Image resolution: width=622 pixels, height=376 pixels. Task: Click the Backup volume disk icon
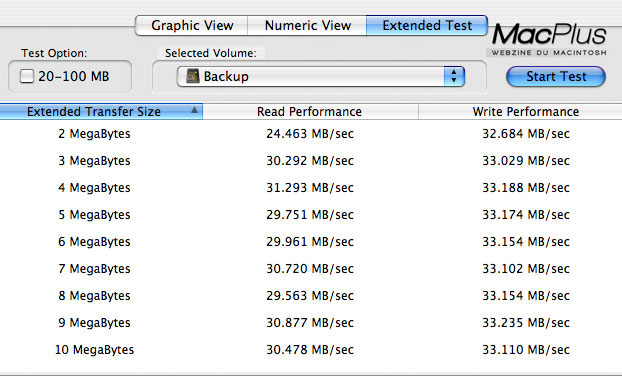pos(193,76)
